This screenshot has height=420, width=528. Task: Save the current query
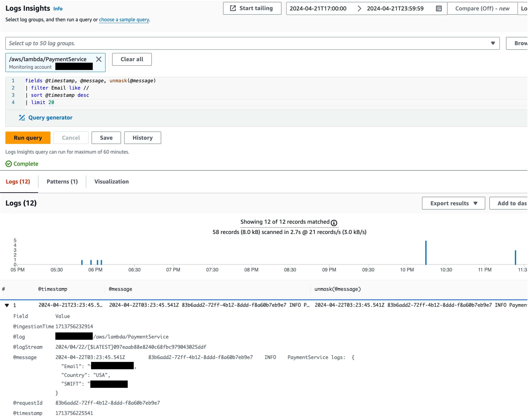point(106,137)
